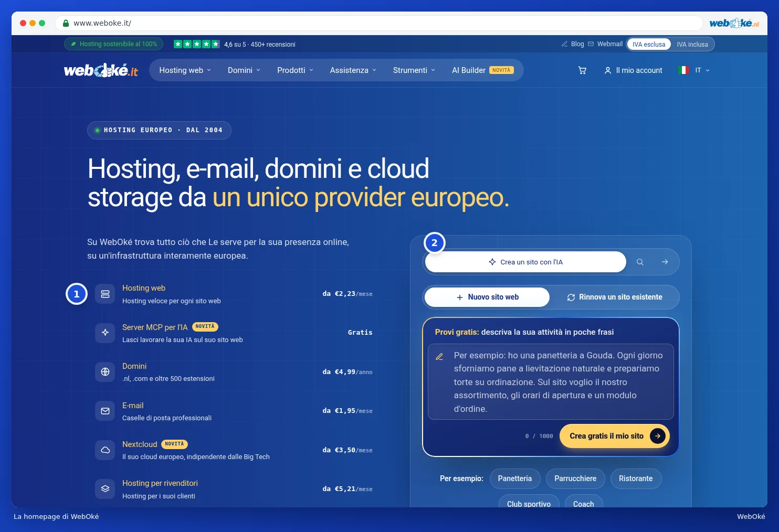The image size is (779, 532).
Task: Open the AI Builder menu item
Action: 483,70
